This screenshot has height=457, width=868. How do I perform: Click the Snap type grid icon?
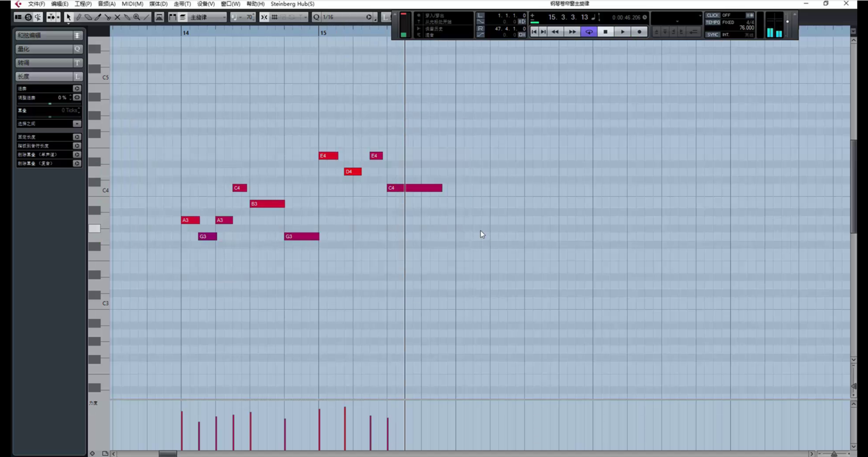pyautogui.click(x=274, y=17)
